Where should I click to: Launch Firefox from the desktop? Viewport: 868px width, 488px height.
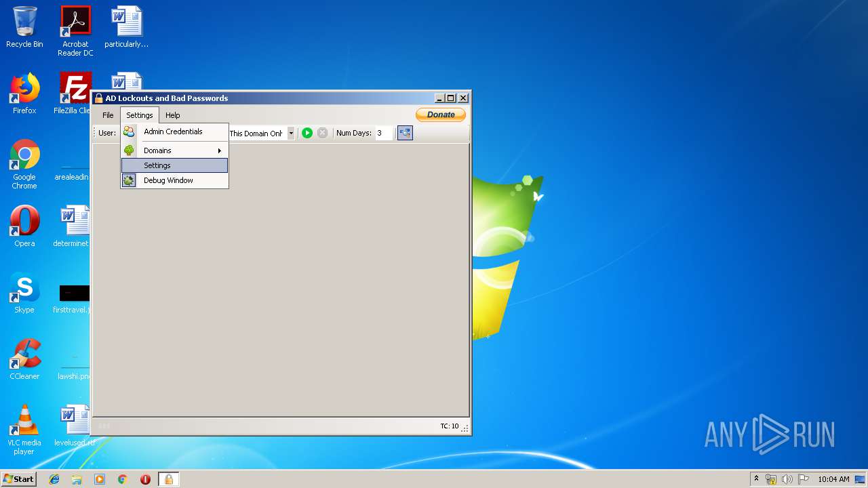click(x=24, y=94)
